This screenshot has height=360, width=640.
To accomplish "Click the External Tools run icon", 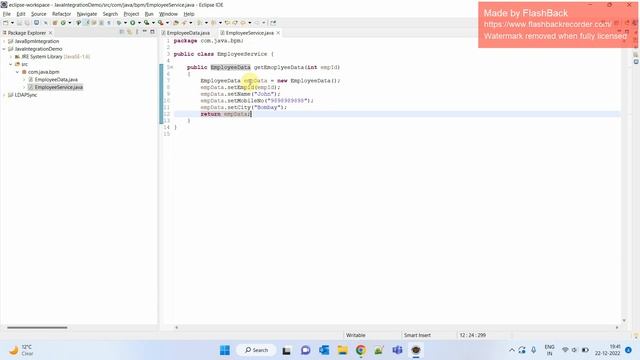I will coord(160,23).
